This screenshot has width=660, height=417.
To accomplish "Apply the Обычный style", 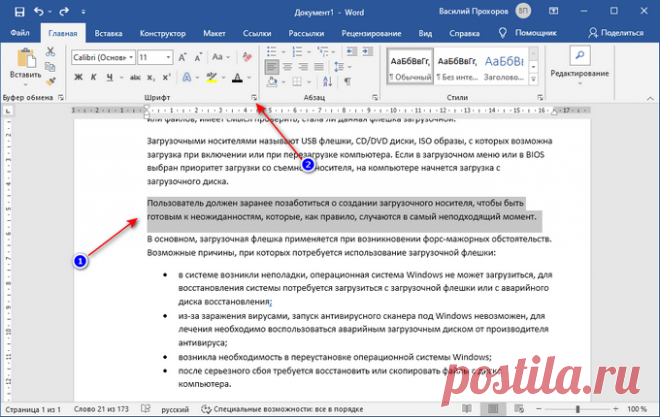I will [x=410, y=67].
